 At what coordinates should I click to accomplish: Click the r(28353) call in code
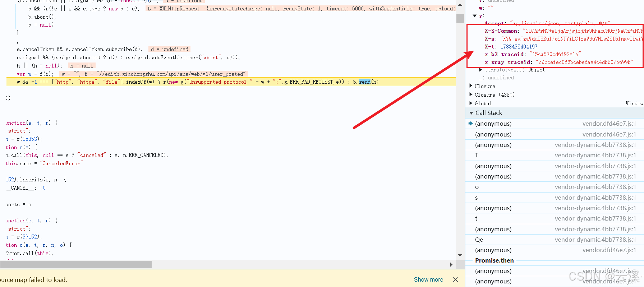coord(28,139)
